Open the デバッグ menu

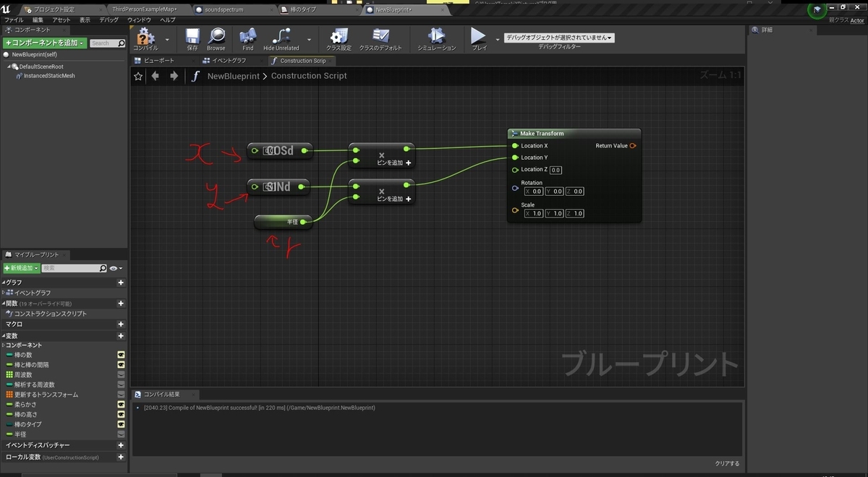[109, 20]
